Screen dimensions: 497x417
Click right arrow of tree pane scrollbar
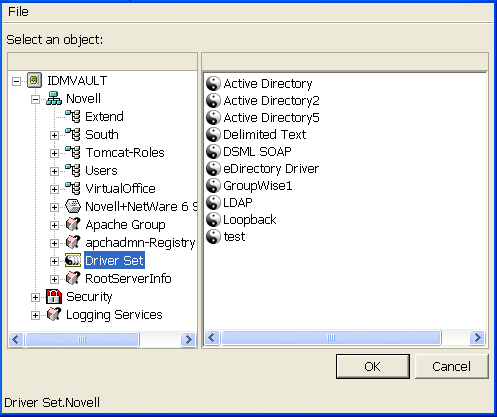[x=188, y=339]
